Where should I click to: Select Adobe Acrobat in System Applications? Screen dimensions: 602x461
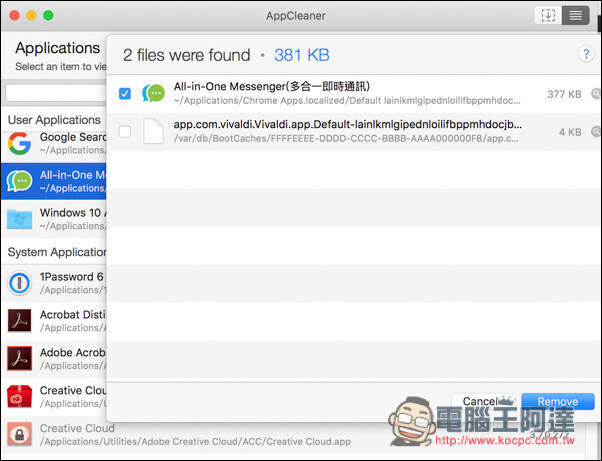54,359
